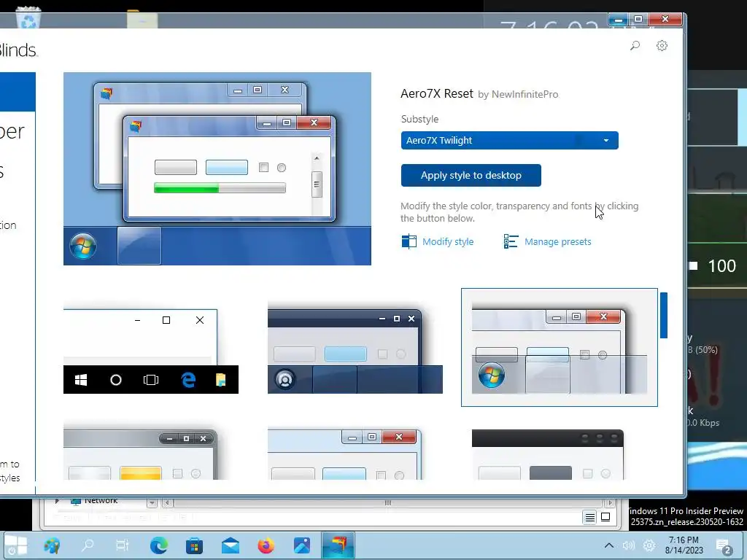This screenshot has height=560, width=747.
Task: Click the Start button on the taskbar
Action: pos(16,545)
